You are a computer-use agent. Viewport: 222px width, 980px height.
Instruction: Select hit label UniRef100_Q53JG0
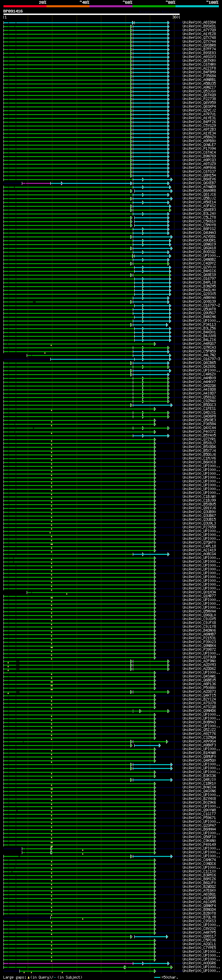coord(199,91)
